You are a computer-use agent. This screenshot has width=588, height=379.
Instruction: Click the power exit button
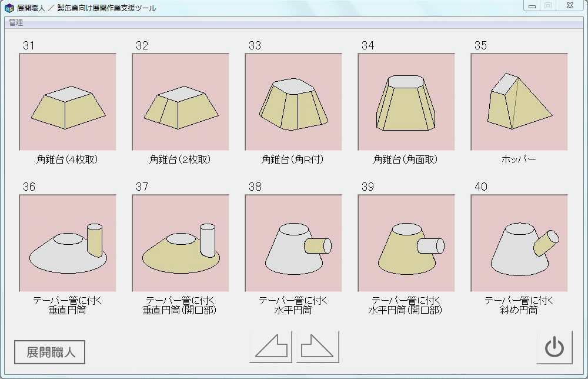(x=554, y=347)
